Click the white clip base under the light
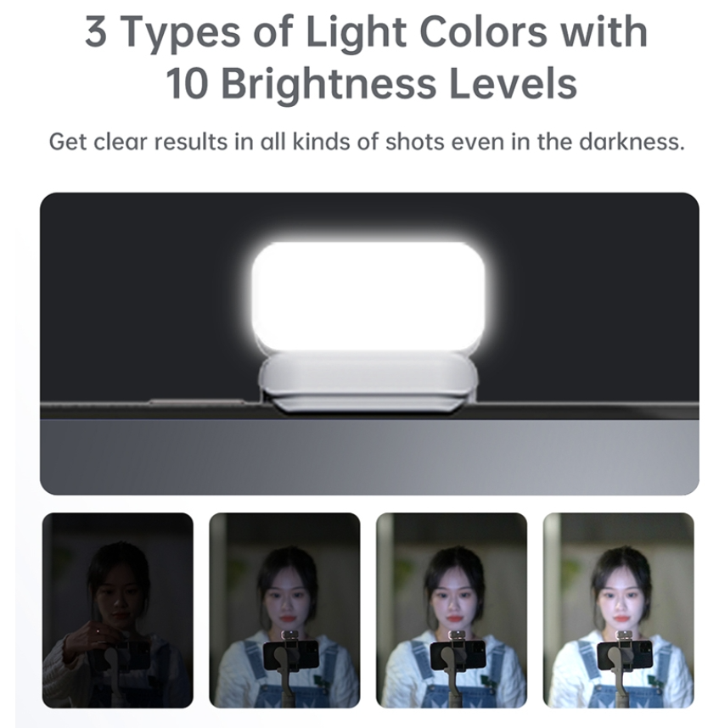 [x=368, y=384]
